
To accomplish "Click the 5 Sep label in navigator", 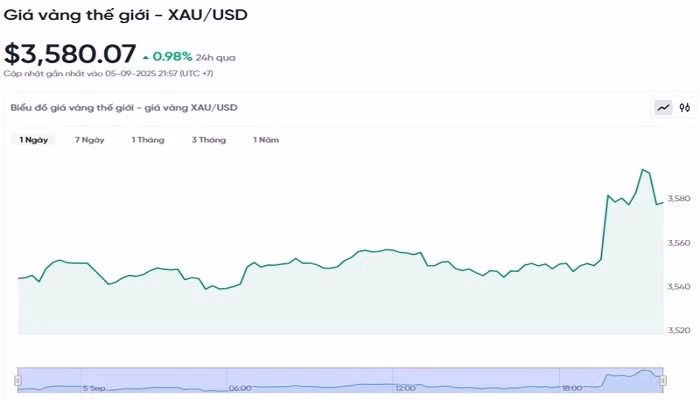I will click(x=95, y=388).
